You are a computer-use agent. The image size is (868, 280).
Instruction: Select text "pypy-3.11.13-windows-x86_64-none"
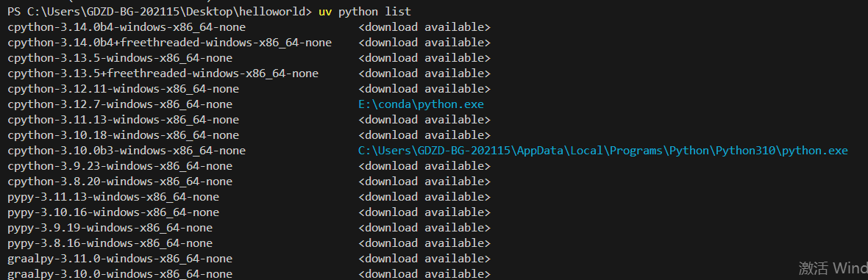(x=113, y=197)
